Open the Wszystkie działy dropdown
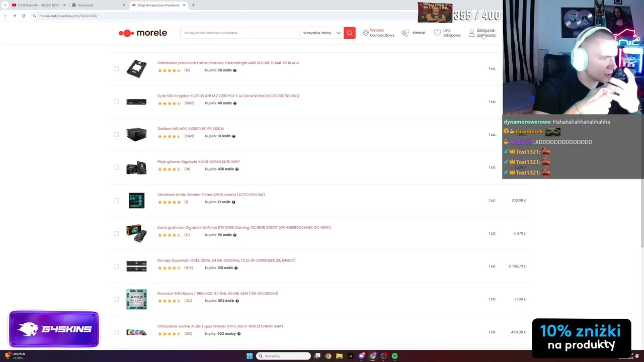The image size is (644, 362). point(321,33)
